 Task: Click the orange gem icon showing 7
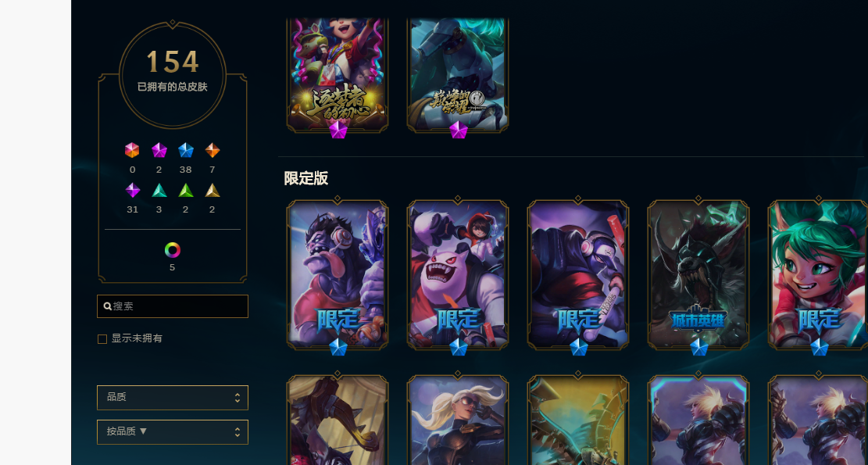(213, 151)
